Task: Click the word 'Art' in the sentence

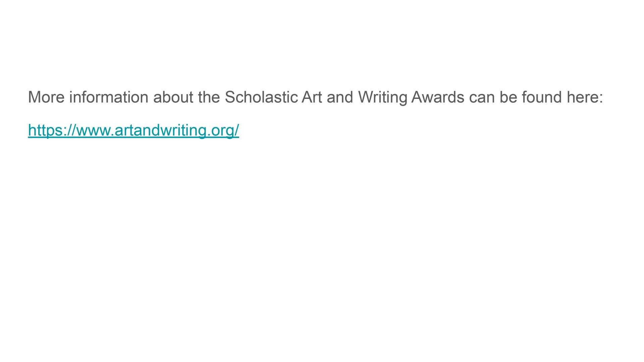Action: [312, 97]
